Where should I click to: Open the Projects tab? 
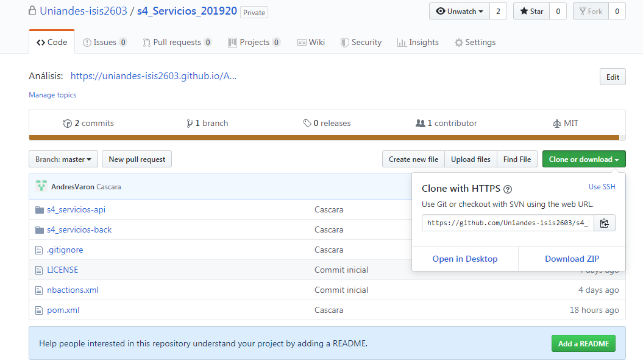(x=254, y=42)
